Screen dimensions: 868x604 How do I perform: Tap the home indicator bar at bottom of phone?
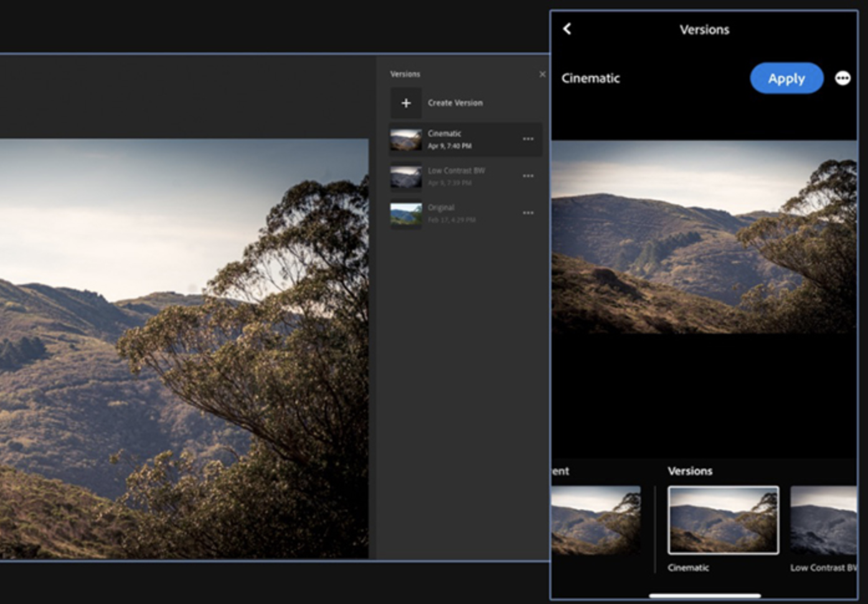coord(705,595)
